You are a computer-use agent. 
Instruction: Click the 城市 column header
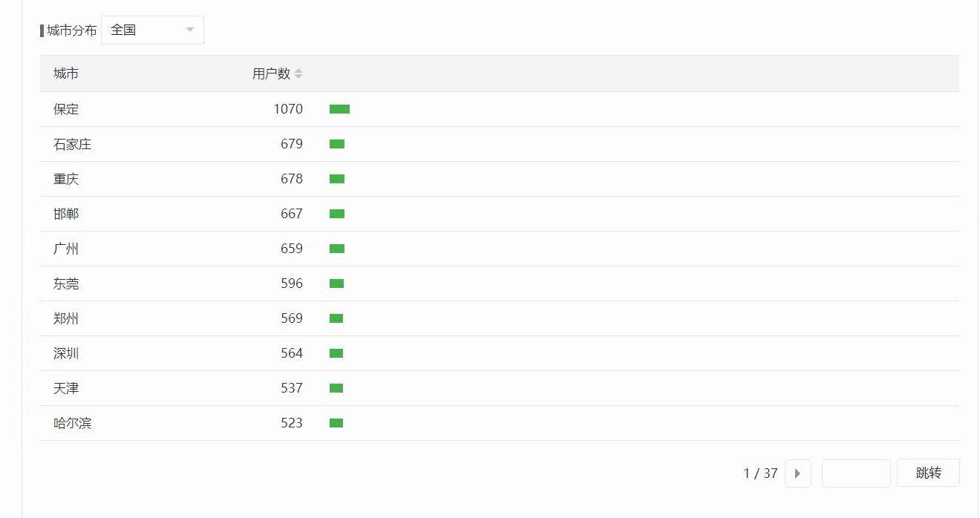click(66, 73)
